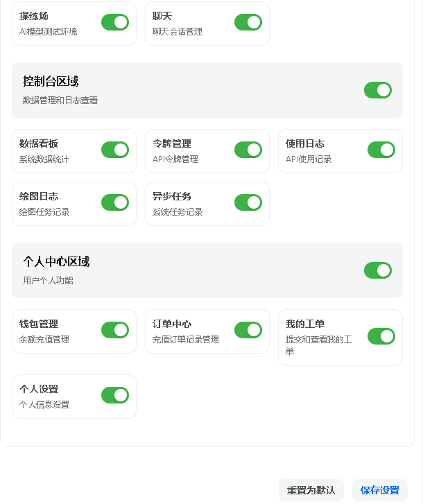Toggle the 使用日志 switch
Viewport: 423px width, 504px height.
coord(381,150)
